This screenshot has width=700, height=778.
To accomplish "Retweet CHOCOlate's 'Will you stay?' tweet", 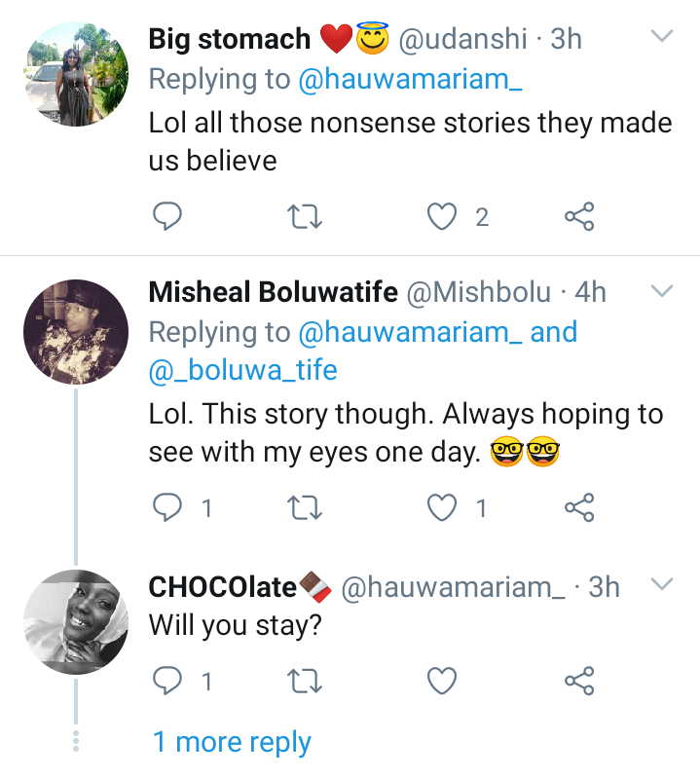I will pyautogui.click(x=308, y=681).
